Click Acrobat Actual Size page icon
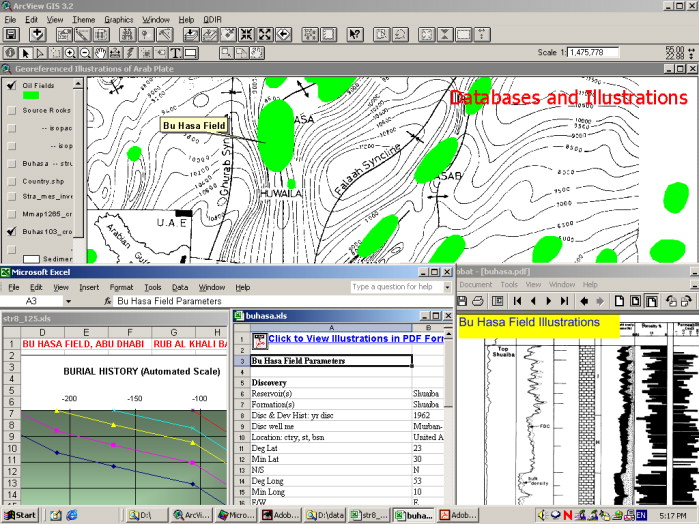The height and width of the screenshot is (524, 699). [619, 301]
